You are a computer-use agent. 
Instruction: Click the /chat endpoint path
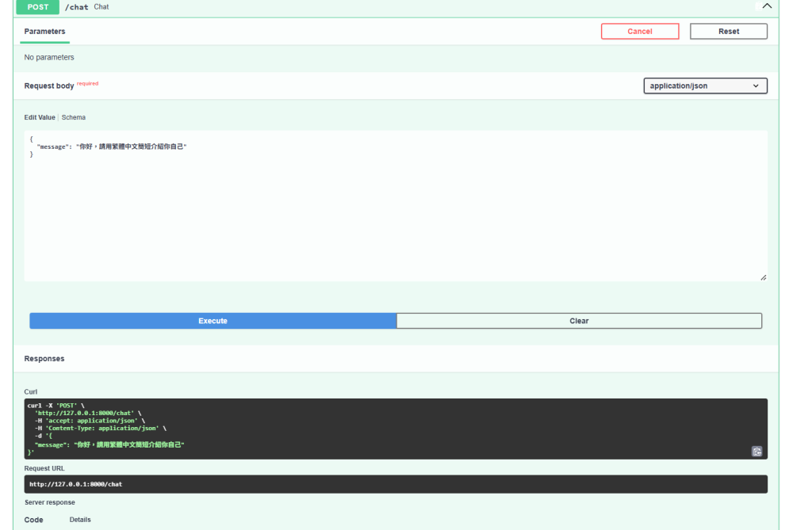click(x=77, y=7)
